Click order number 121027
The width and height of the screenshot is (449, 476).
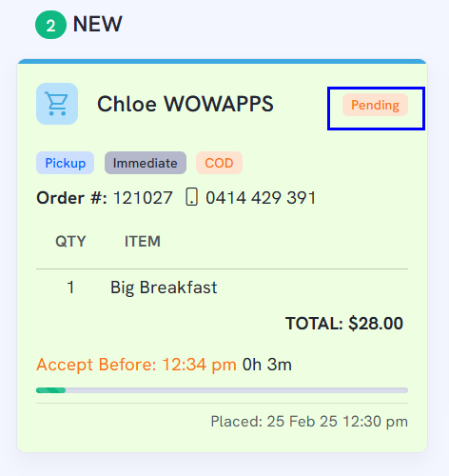(143, 198)
